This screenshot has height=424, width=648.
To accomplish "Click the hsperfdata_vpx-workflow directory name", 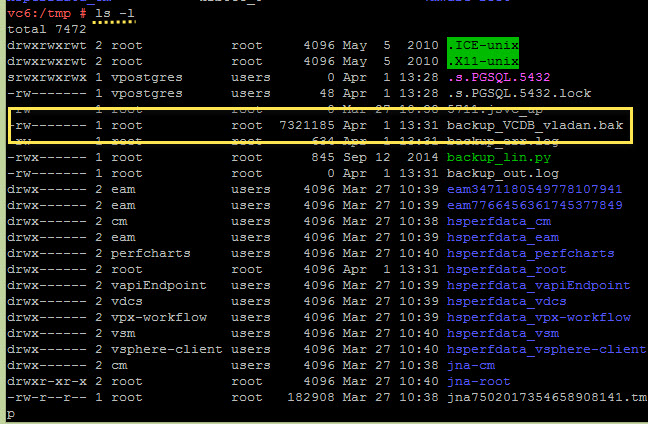I will tap(538, 317).
